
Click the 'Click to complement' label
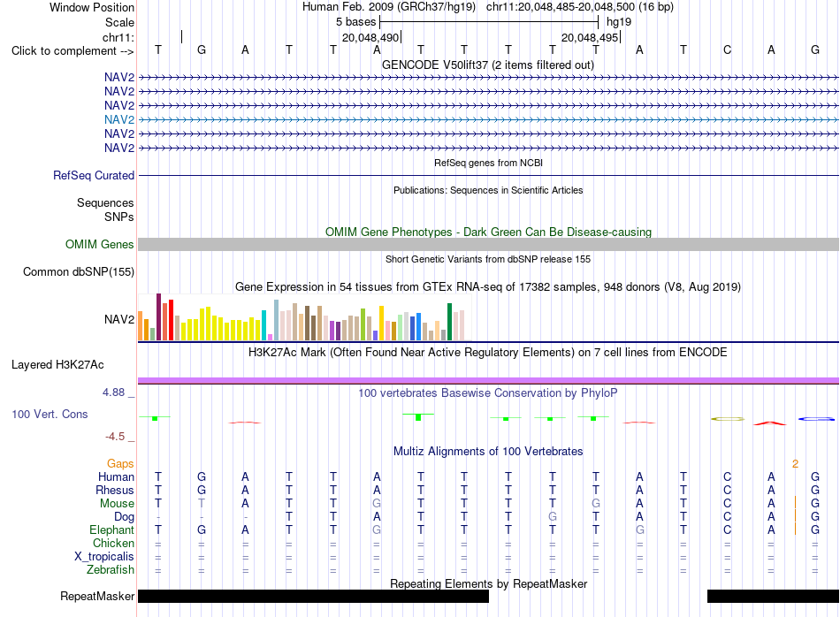pyautogui.click(x=73, y=51)
